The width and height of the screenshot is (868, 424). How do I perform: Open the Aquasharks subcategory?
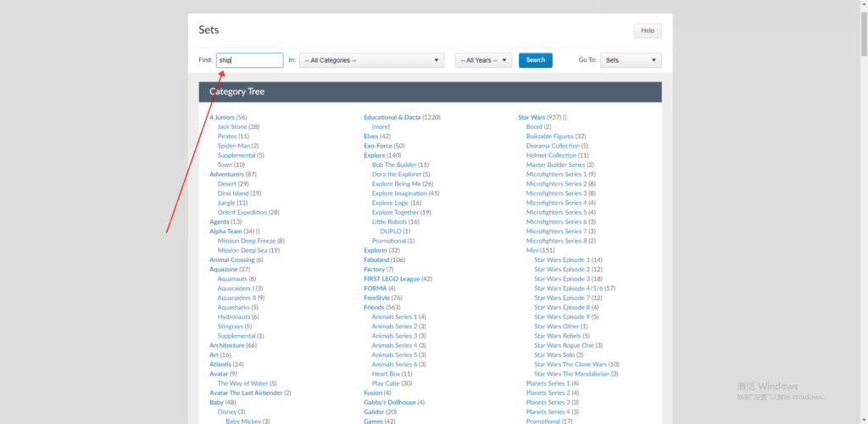[x=234, y=307]
